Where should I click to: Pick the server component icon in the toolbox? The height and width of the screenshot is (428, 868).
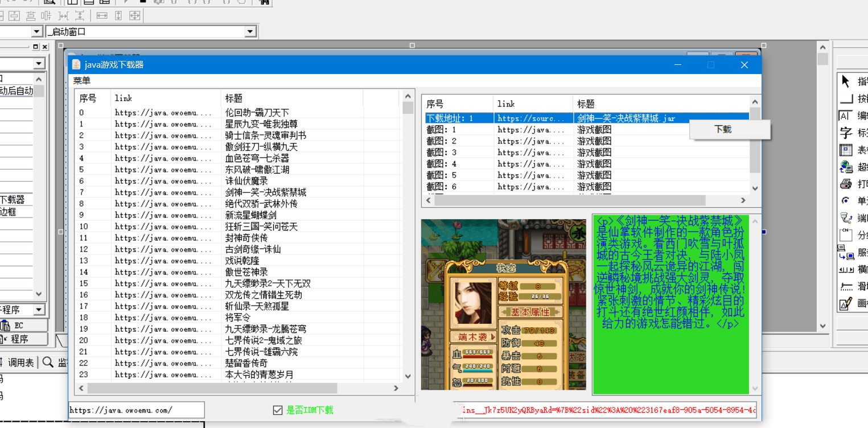tap(845, 252)
